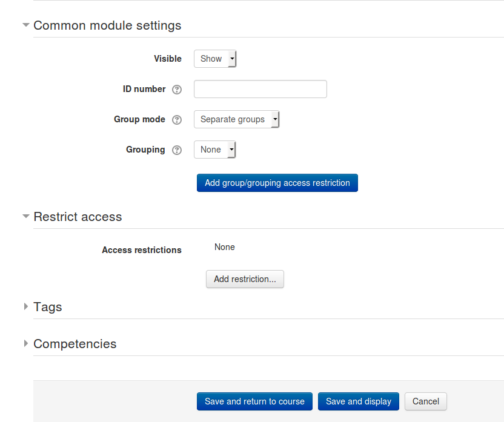Add group/grouping access restriction
Screen dimensions: 504x422
point(277,183)
